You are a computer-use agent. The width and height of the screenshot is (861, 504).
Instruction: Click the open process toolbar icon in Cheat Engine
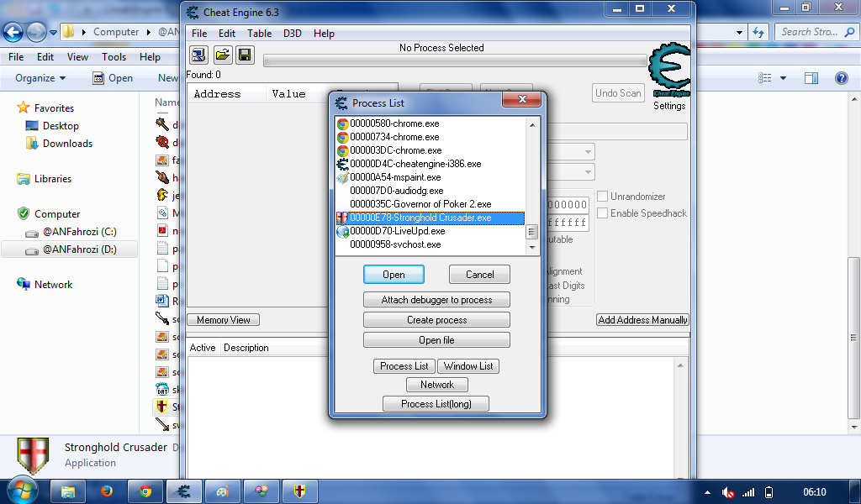pyautogui.click(x=198, y=55)
